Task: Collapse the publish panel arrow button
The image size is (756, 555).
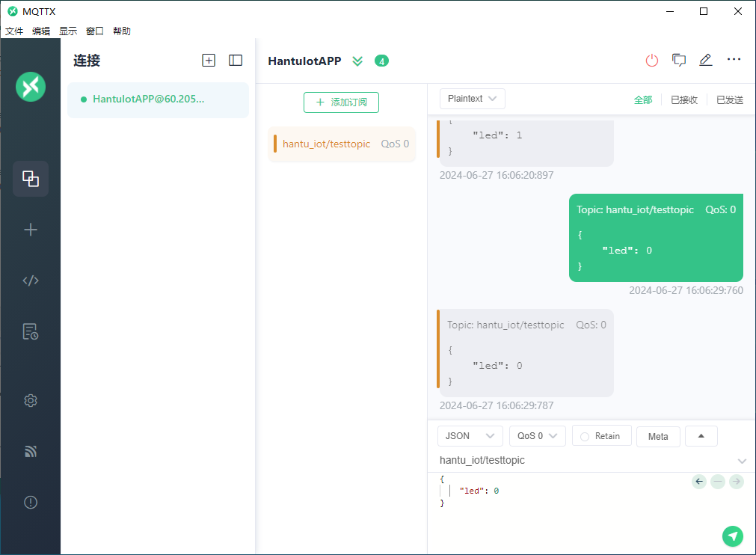Action: point(701,436)
